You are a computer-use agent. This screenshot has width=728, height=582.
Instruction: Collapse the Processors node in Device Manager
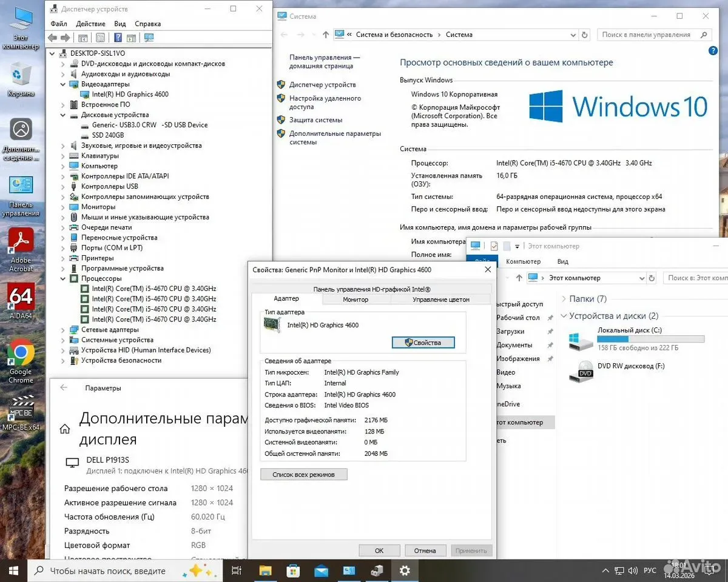pos(63,278)
